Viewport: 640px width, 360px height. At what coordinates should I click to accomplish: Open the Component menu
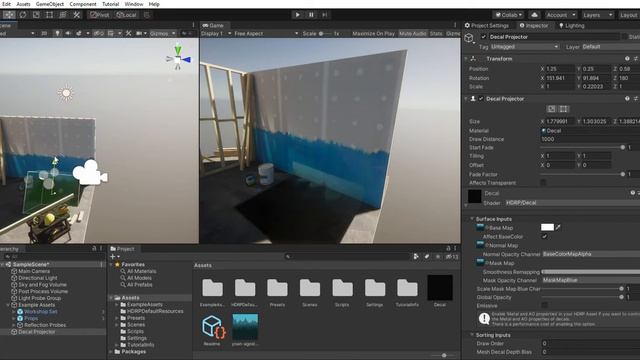click(x=83, y=4)
